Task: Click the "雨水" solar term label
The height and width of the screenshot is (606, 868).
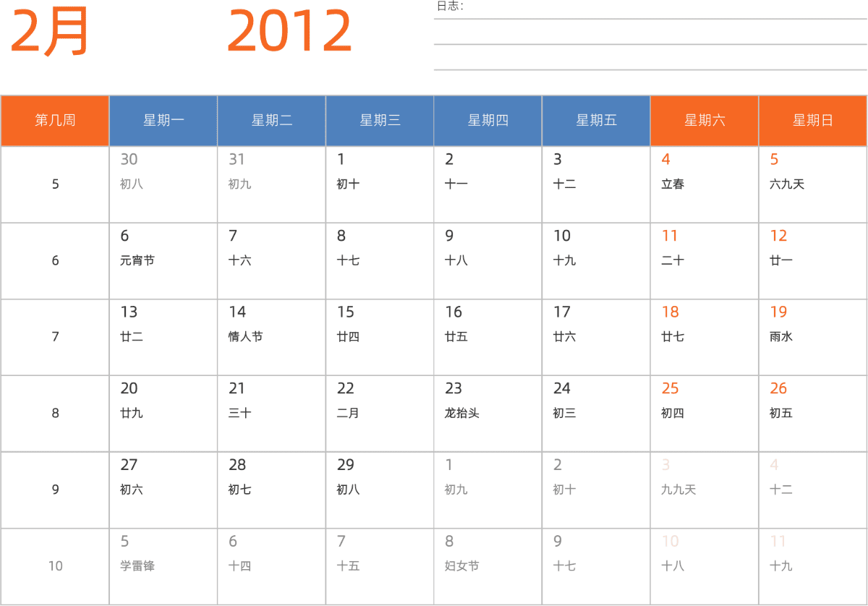Action: (x=781, y=337)
